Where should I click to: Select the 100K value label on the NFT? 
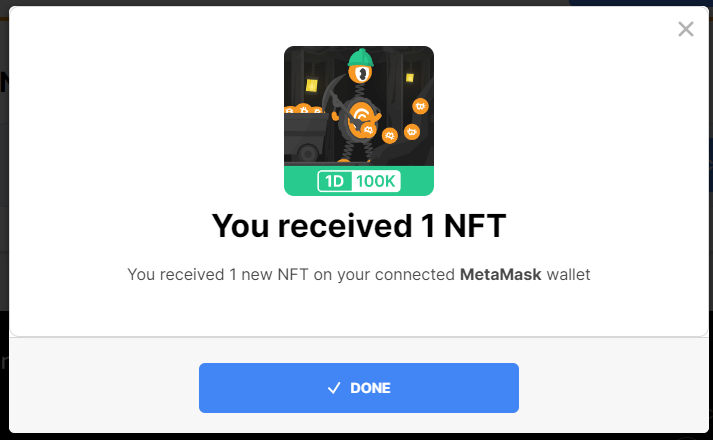(x=376, y=181)
